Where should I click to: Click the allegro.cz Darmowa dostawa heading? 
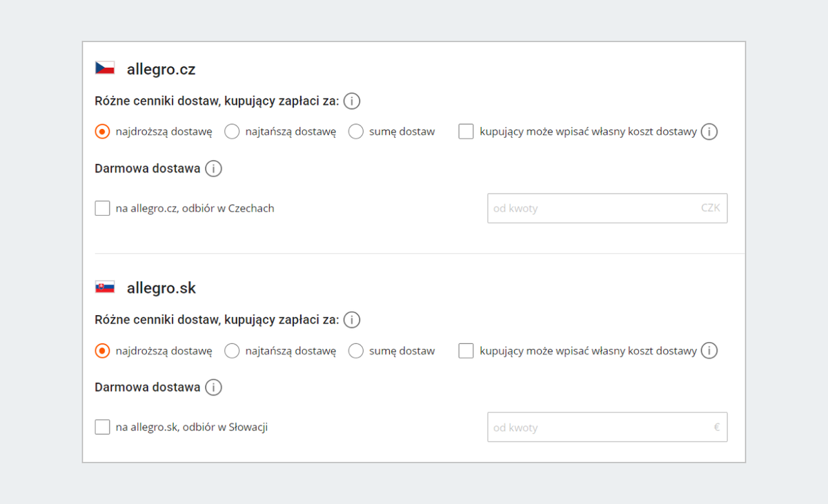point(148,169)
